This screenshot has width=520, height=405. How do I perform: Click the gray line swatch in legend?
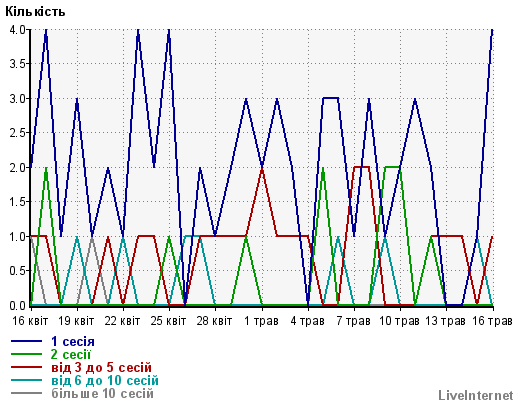tap(26, 393)
